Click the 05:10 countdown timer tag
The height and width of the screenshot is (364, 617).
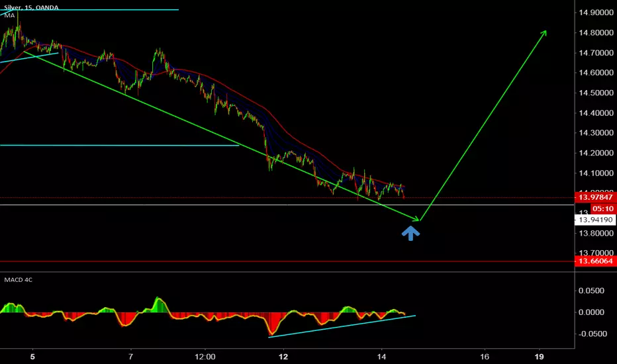(x=603, y=208)
